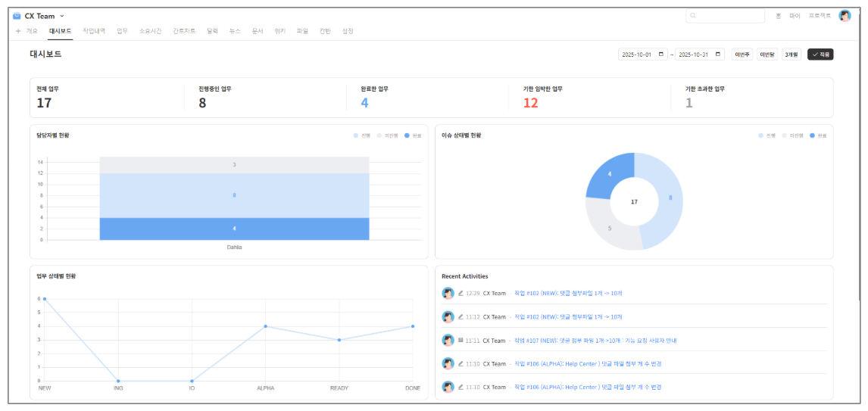The height and width of the screenshot is (411, 868).
Task: Open the 개요 tab
Action: pyautogui.click(x=32, y=32)
